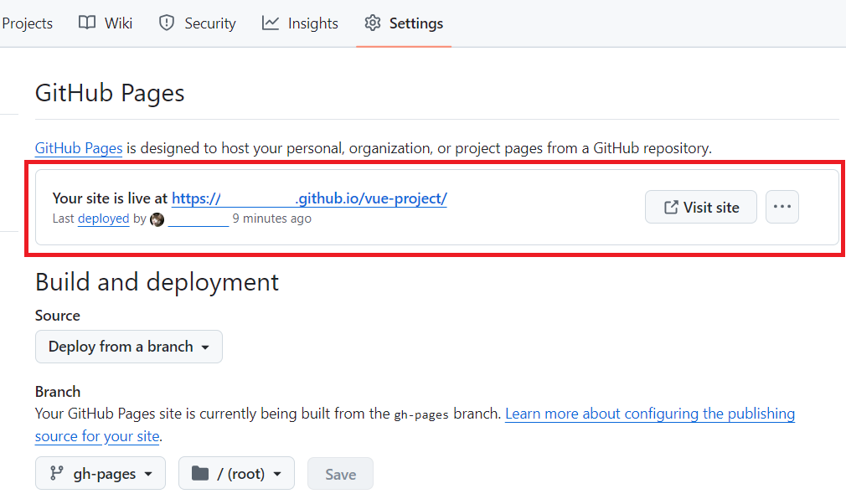846x504 pixels.
Task: Click the Settings gear icon
Action: pos(372,23)
